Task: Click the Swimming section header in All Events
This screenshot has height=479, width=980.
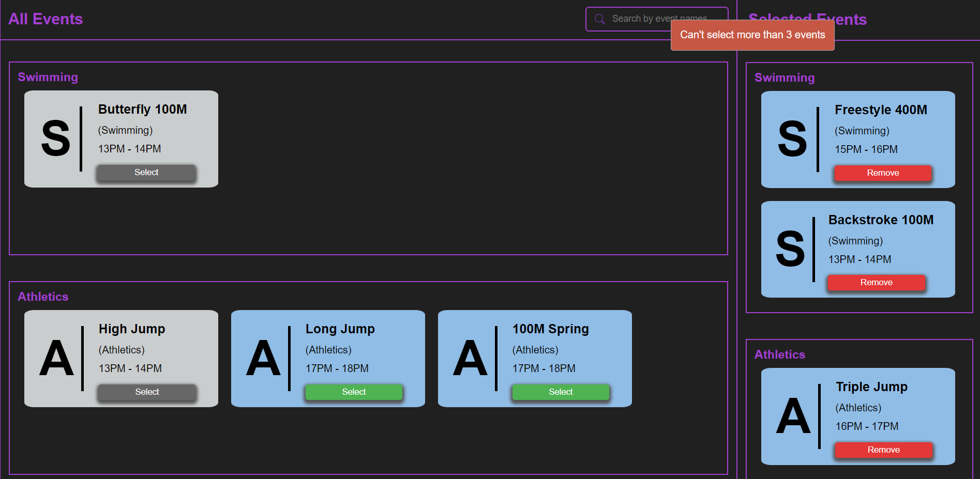Action: pyautogui.click(x=48, y=76)
